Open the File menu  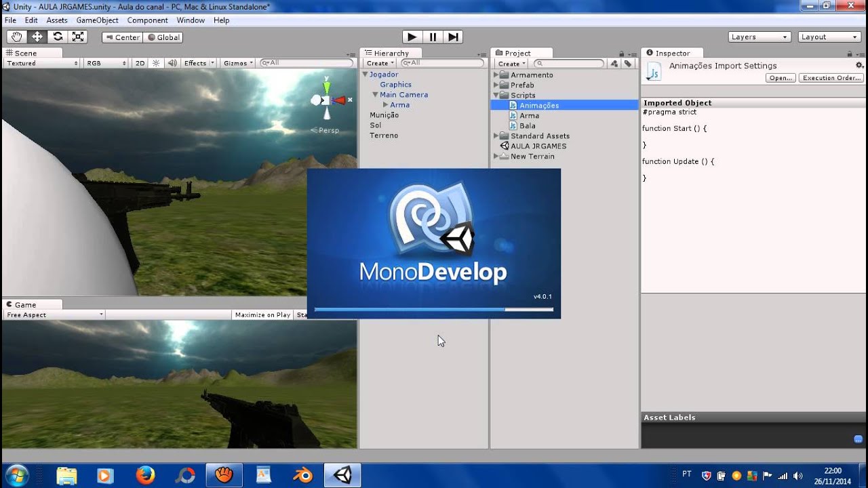point(10,20)
